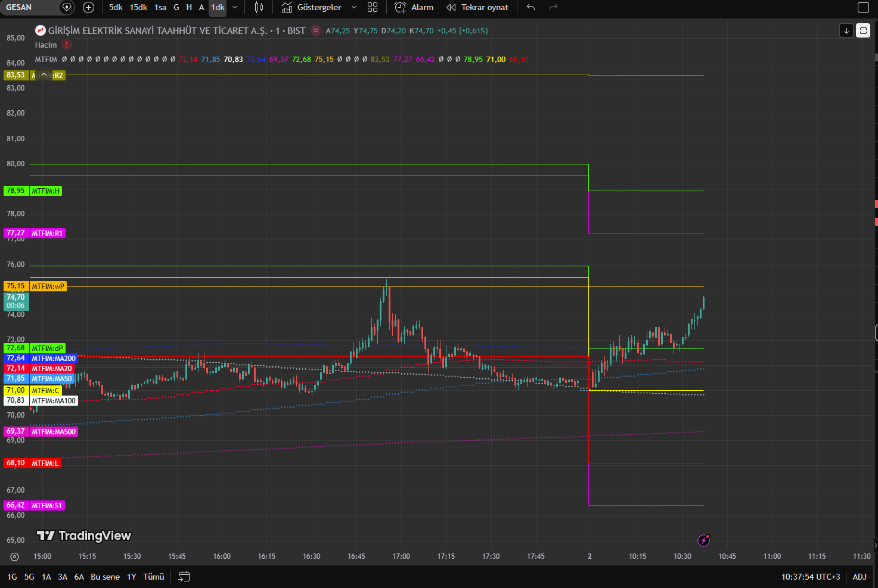Screen dimensions: 878x588
Task: Set date range to 1G
Action: [12, 577]
